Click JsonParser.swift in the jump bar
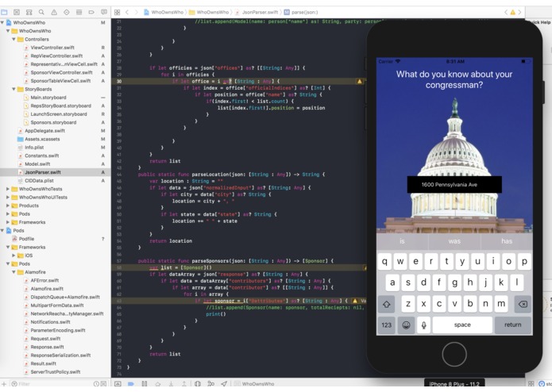The image size is (552, 392). [257, 13]
